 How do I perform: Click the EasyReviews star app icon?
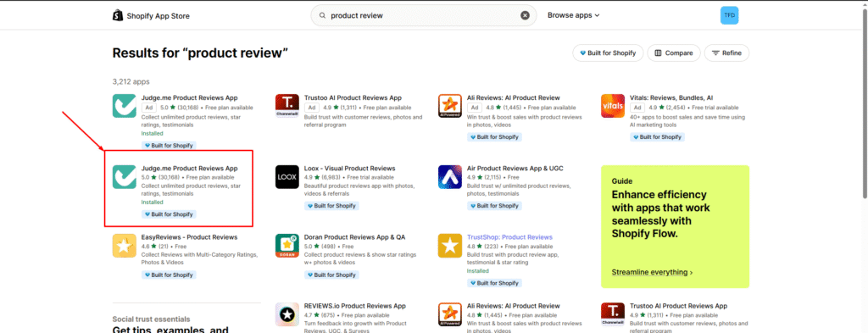tap(125, 246)
